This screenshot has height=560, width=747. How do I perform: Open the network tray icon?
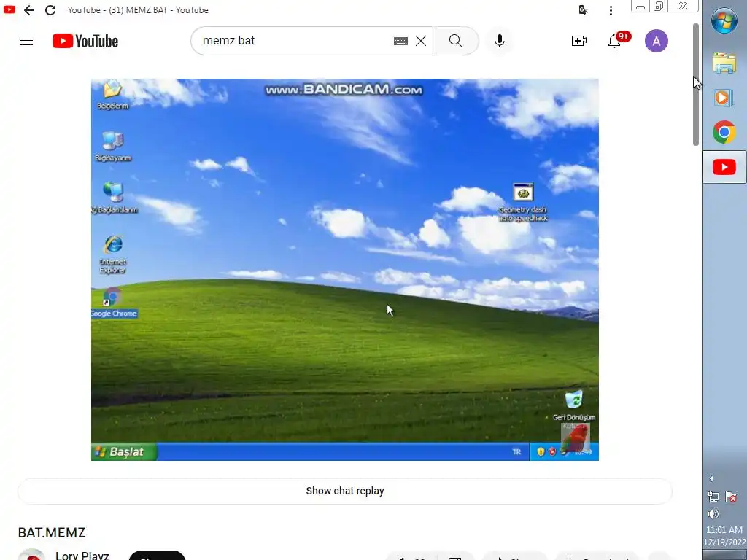point(713,497)
